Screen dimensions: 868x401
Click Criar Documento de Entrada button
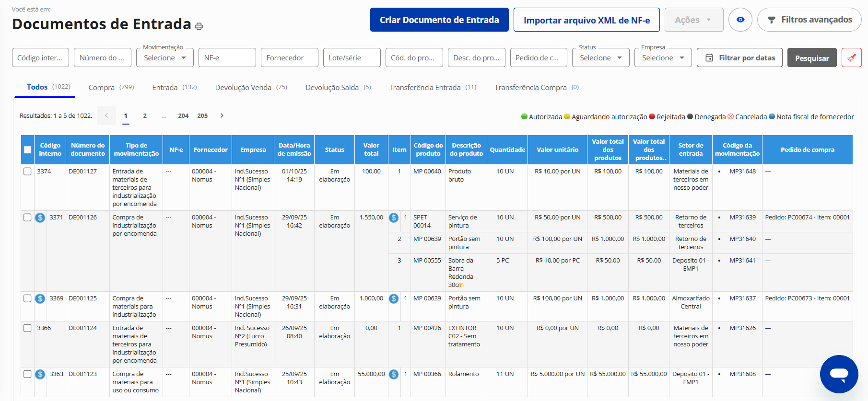pyautogui.click(x=439, y=20)
